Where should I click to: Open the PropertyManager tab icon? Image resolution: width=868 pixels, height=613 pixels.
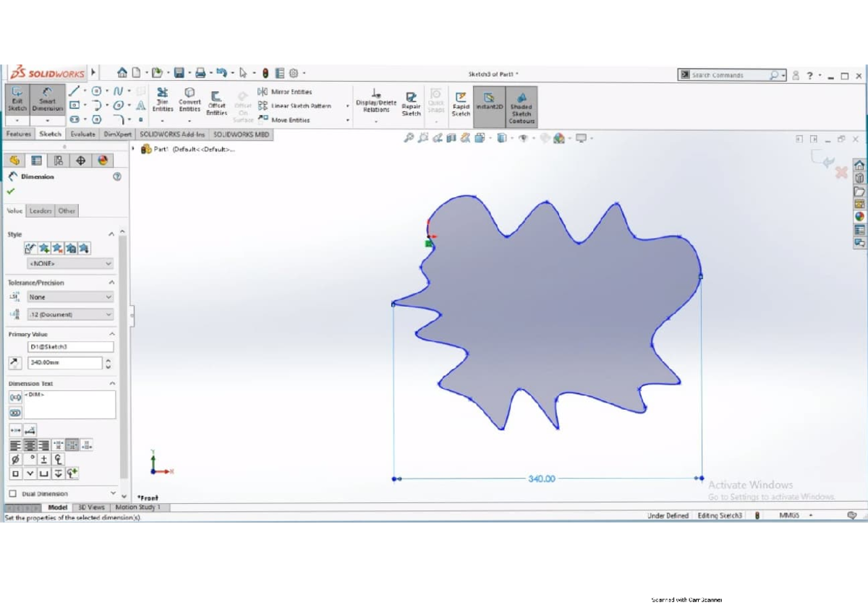point(36,160)
